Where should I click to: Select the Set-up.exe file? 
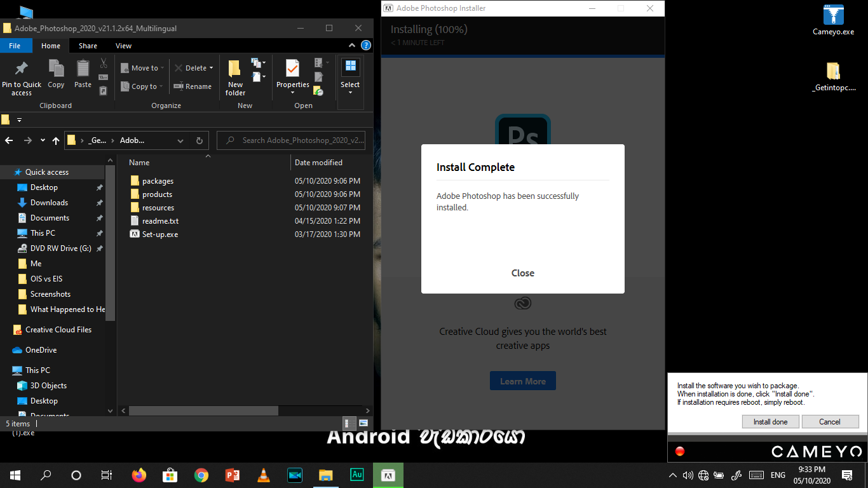pos(159,234)
